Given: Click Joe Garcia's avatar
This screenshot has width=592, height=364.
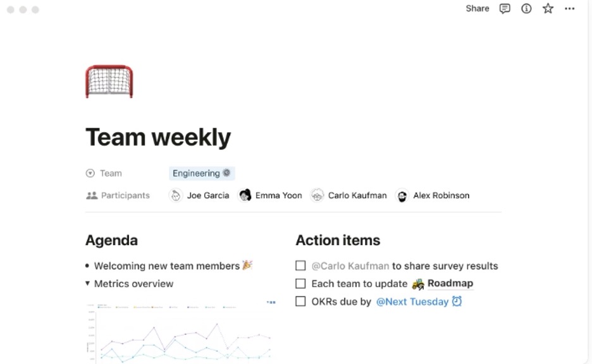Looking at the screenshot, I should click(175, 195).
